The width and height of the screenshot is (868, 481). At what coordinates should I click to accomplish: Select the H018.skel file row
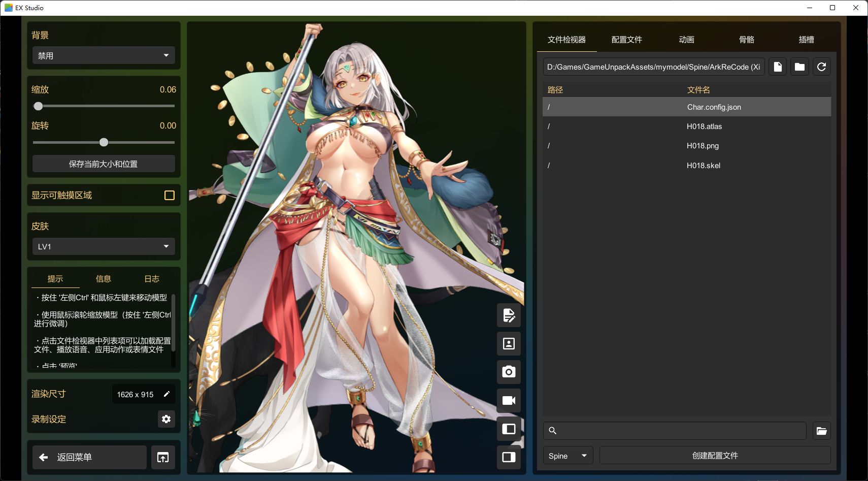(687, 166)
